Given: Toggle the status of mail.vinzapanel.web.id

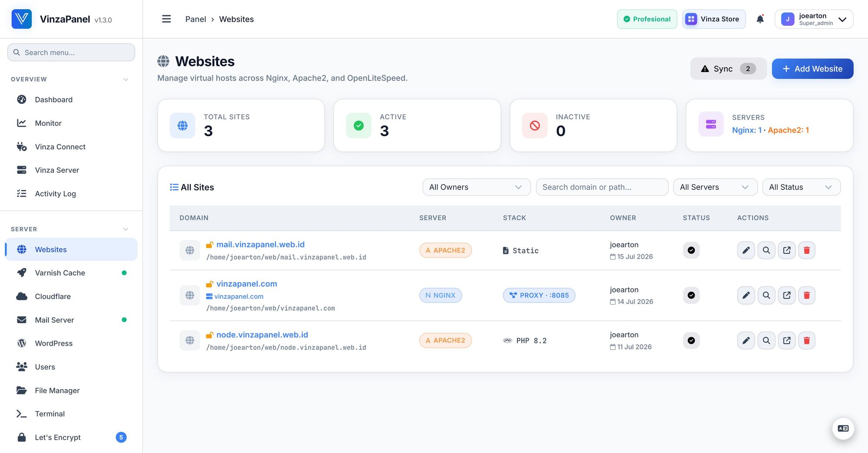Looking at the screenshot, I should click(691, 250).
